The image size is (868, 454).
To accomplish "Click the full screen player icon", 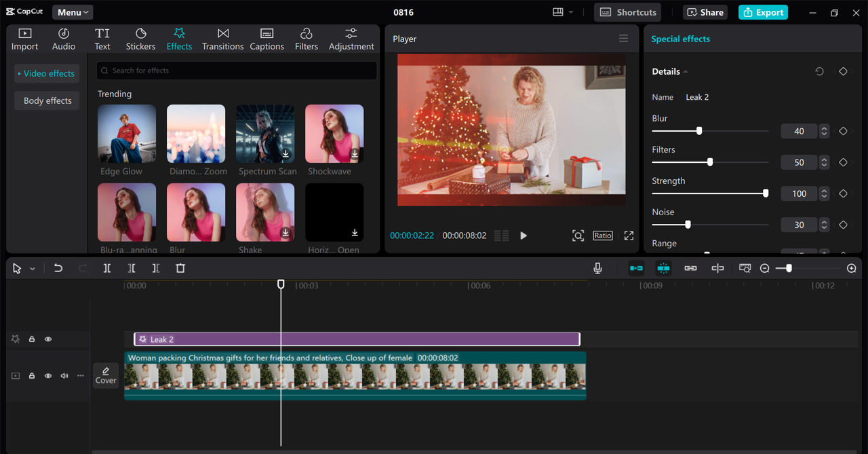I will point(629,235).
